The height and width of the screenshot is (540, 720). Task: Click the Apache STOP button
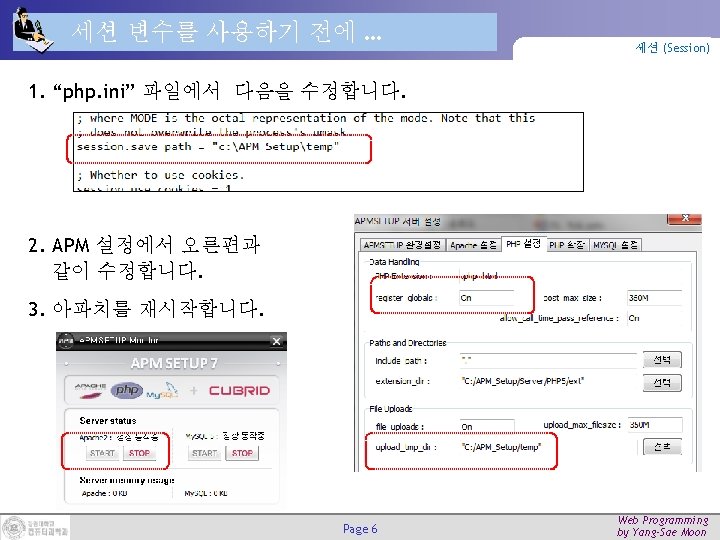(x=139, y=453)
